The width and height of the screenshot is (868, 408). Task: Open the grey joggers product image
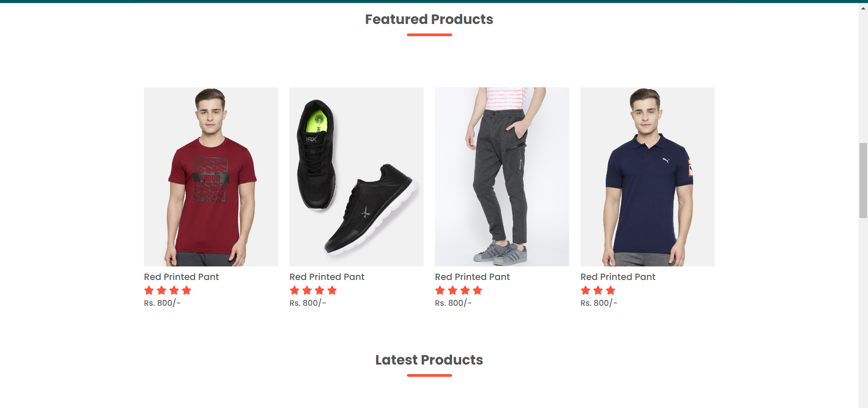point(502,176)
